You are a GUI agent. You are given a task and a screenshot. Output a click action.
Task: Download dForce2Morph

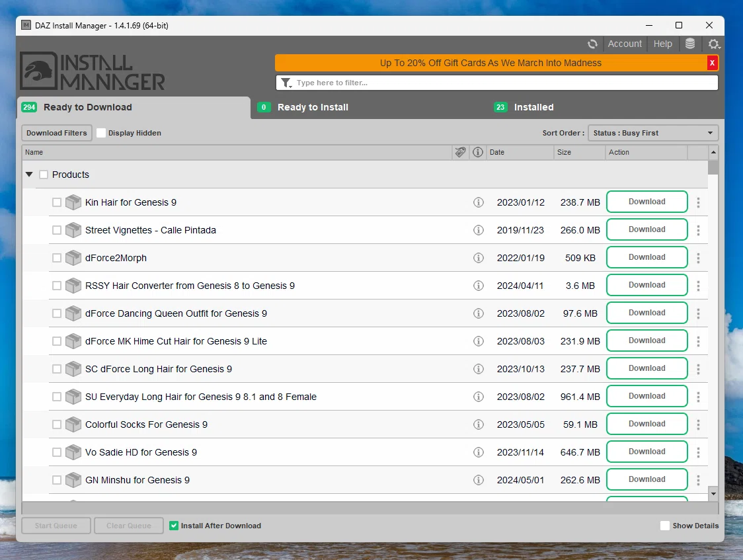tap(646, 257)
